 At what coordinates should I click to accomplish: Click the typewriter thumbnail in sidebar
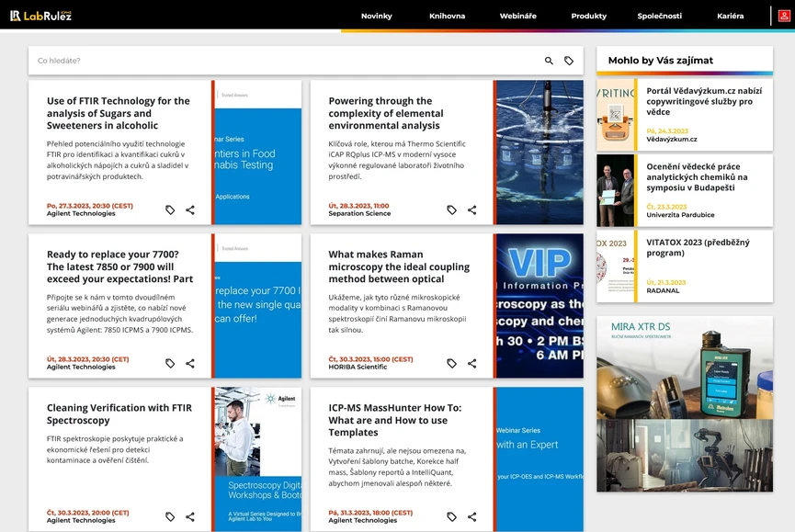[x=615, y=115]
